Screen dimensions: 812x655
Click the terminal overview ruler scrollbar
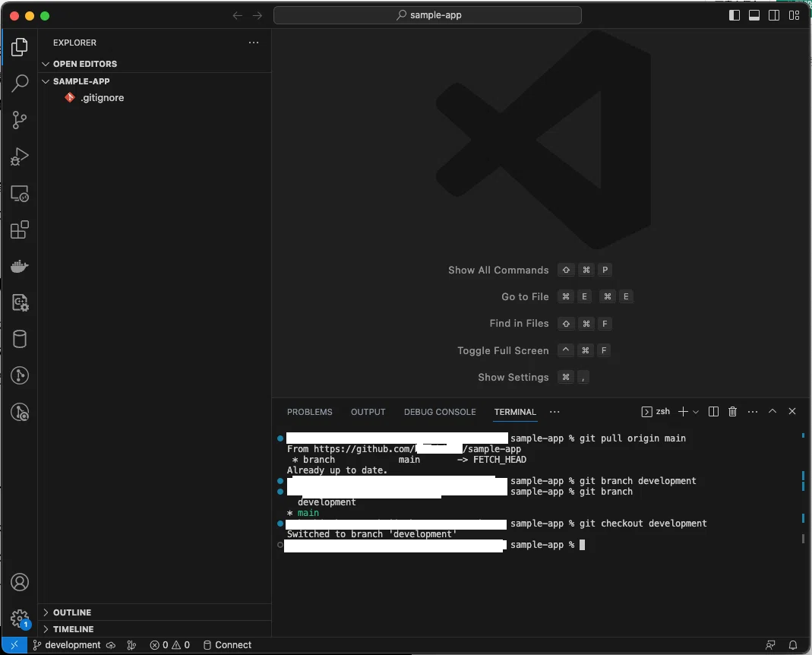click(803, 487)
